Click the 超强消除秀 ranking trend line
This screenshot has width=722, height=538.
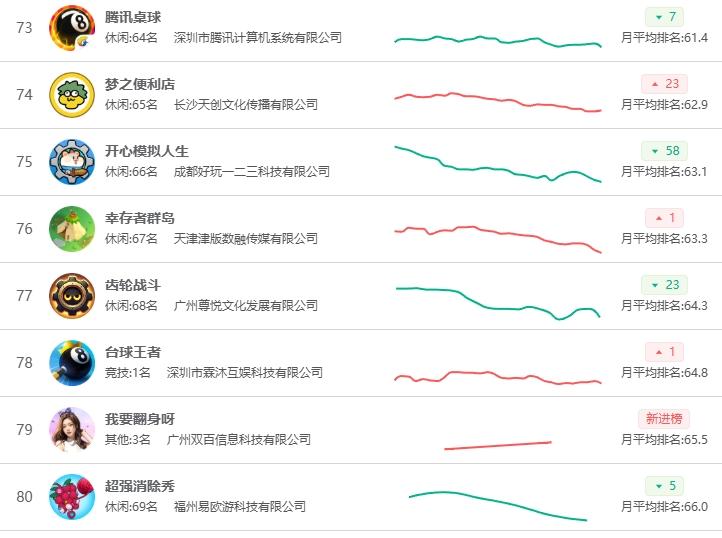tap(498, 506)
